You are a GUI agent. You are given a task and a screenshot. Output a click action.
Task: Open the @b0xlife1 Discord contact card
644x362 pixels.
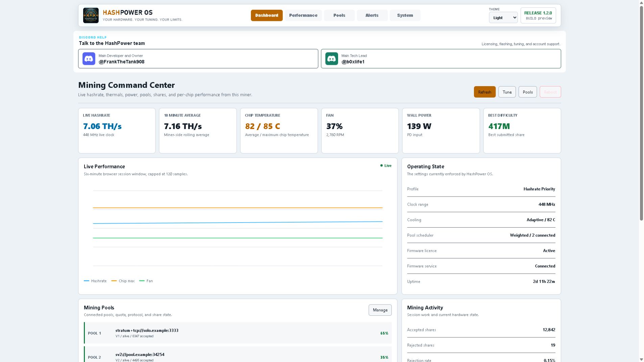(x=441, y=59)
